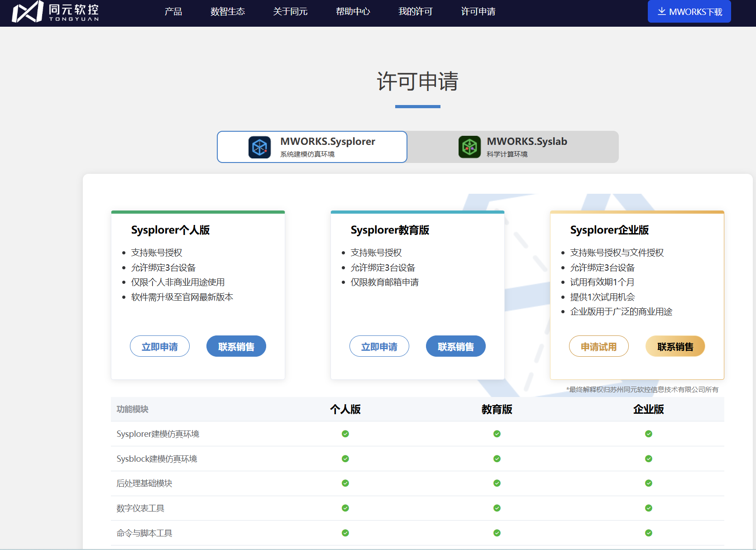Click the Sysblock建模仿真环境 row label

point(157,459)
